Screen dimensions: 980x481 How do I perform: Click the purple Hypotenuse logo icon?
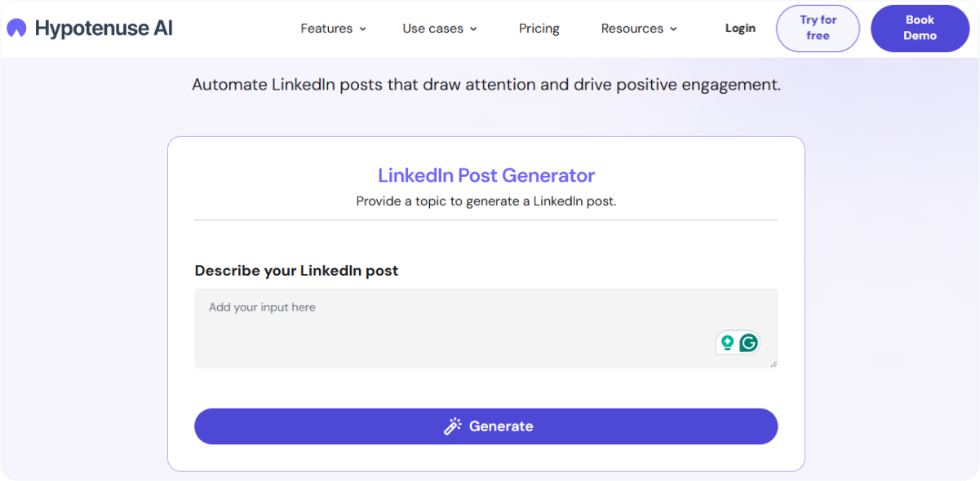point(16,29)
